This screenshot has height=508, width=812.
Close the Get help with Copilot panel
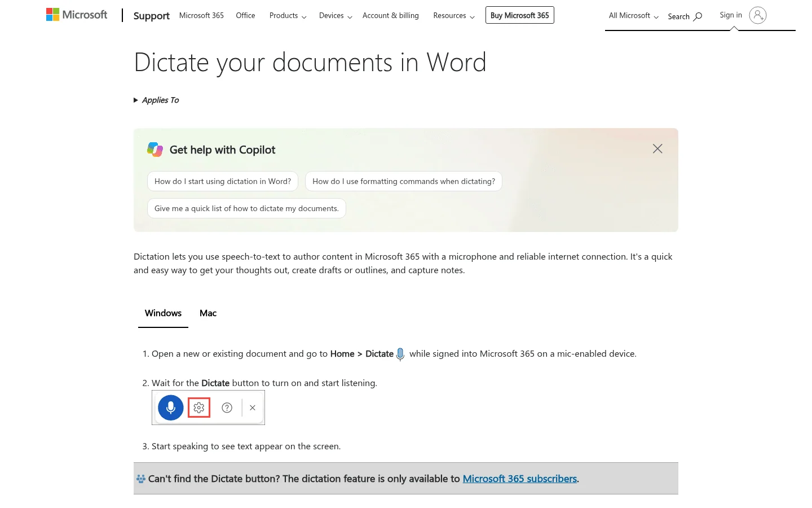tap(657, 148)
